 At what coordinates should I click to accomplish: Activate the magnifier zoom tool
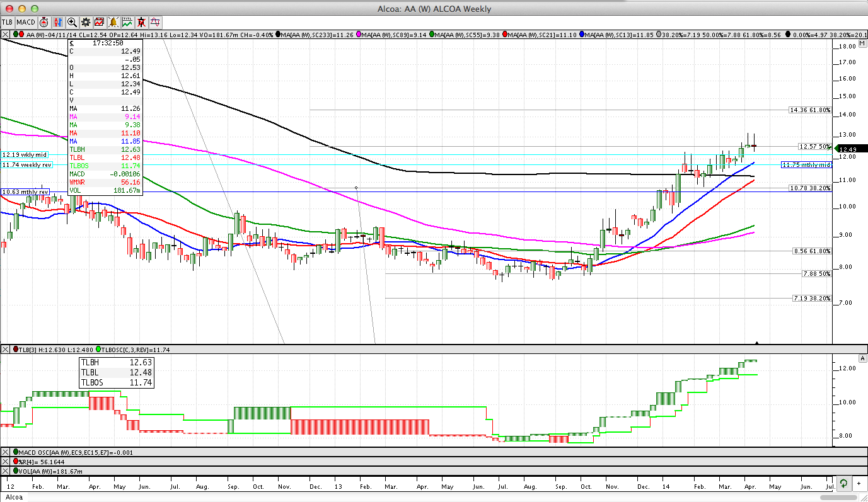click(x=72, y=22)
